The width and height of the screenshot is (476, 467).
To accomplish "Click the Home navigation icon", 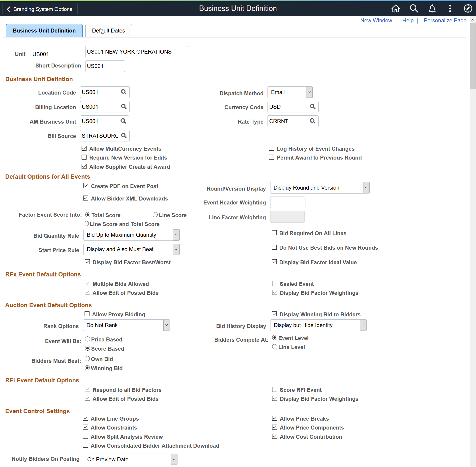I will 396,8.
